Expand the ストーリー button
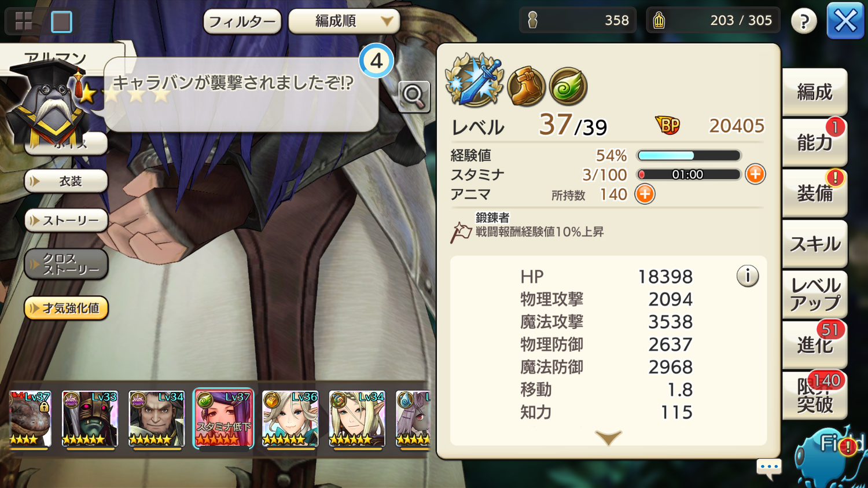The image size is (868, 488). 66,221
